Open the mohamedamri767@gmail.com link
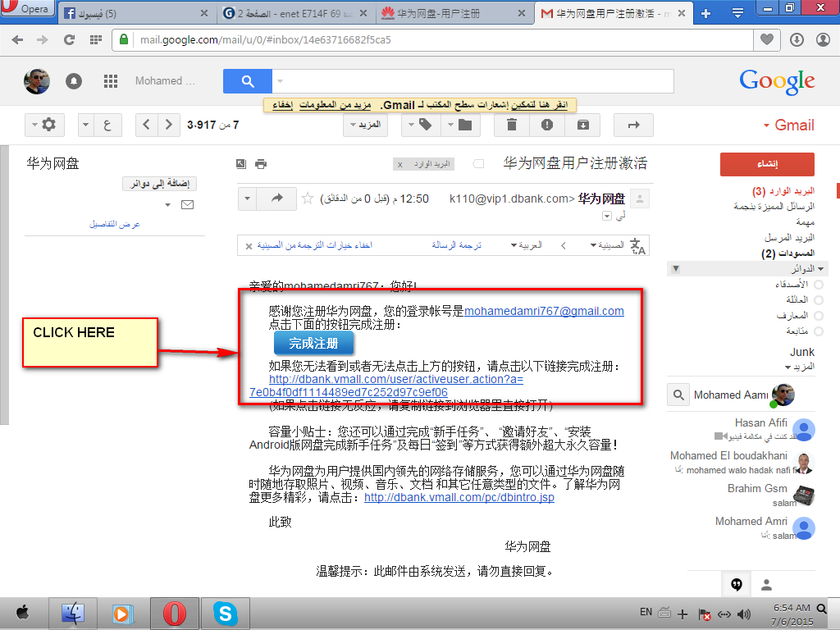The height and width of the screenshot is (630, 840). click(x=544, y=311)
